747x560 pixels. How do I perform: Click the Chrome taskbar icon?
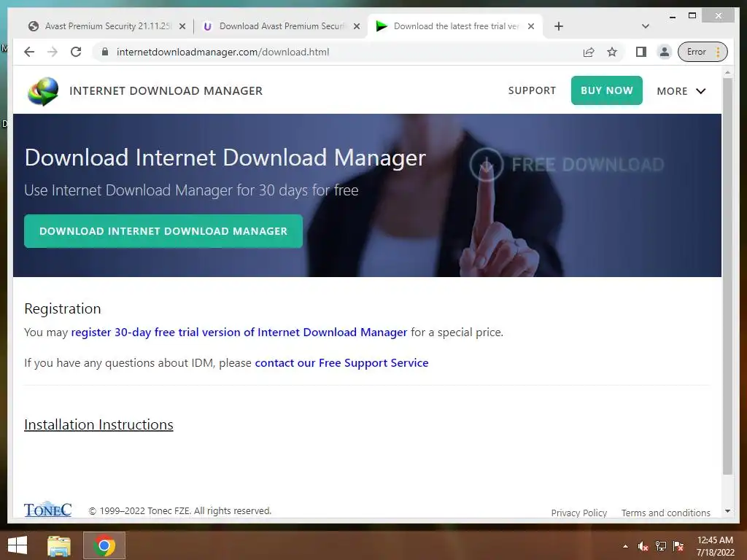click(x=104, y=545)
